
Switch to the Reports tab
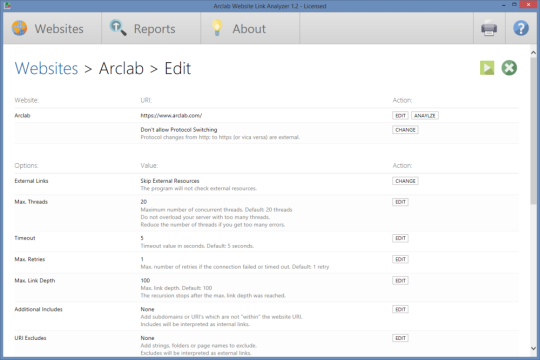pos(151,28)
